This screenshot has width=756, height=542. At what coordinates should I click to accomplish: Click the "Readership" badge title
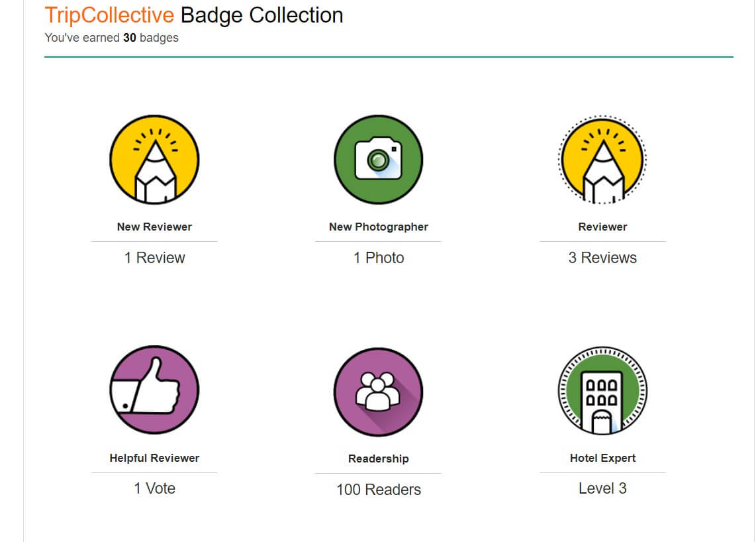378,459
